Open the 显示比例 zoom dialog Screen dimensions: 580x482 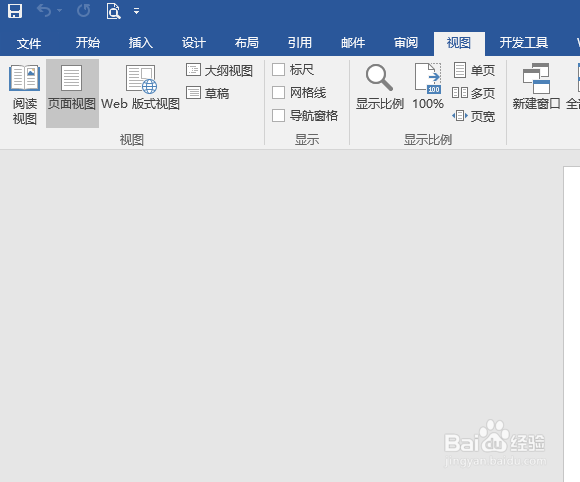(x=380, y=88)
